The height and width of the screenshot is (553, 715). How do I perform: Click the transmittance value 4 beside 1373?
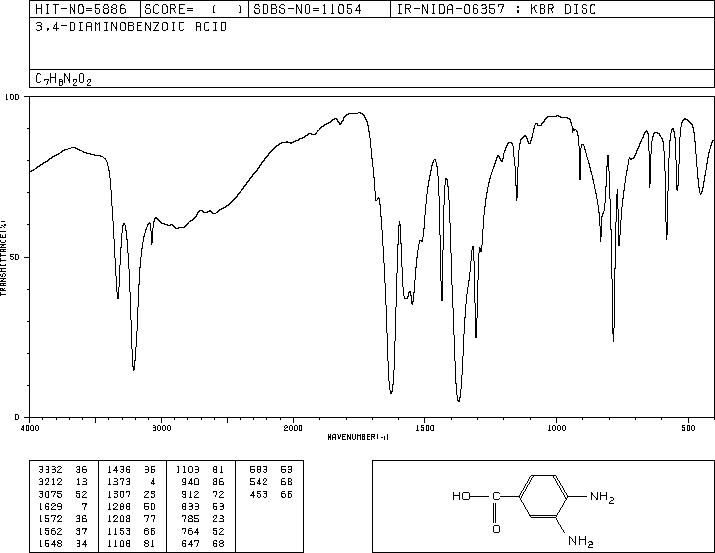click(153, 482)
